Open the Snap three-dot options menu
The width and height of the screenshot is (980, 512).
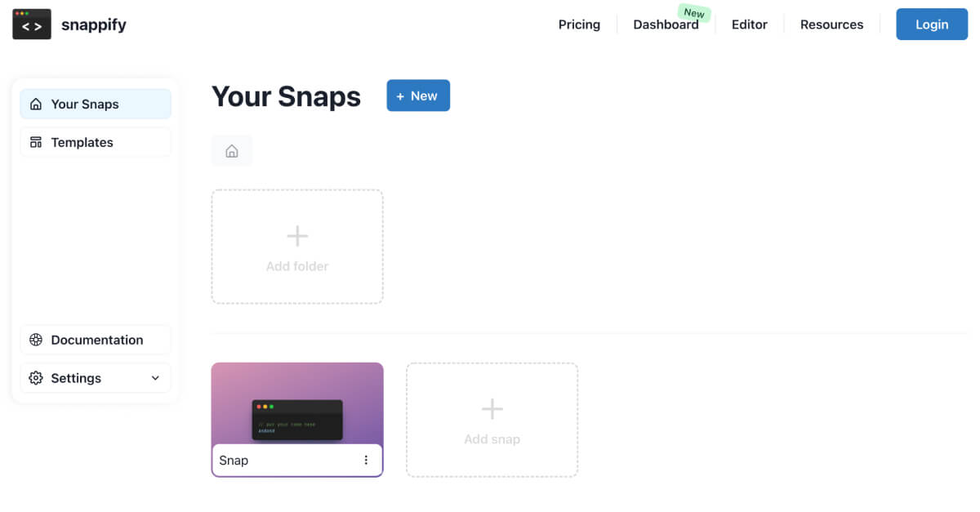click(366, 461)
